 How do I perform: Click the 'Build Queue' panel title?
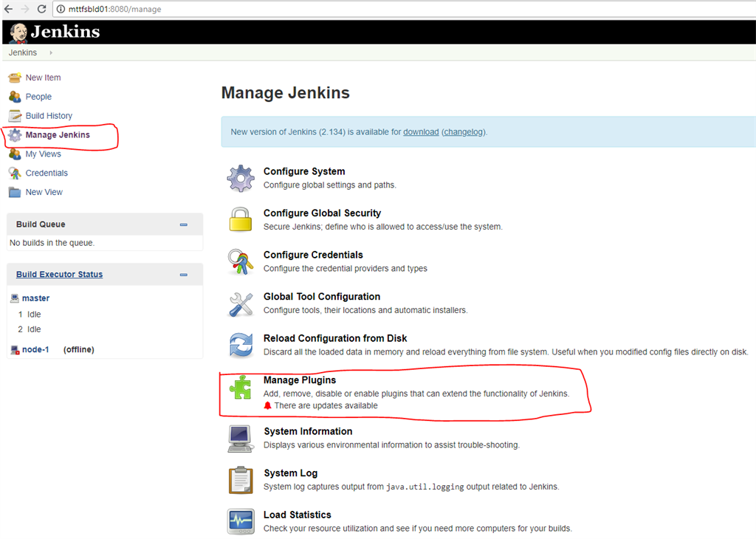[41, 224]
